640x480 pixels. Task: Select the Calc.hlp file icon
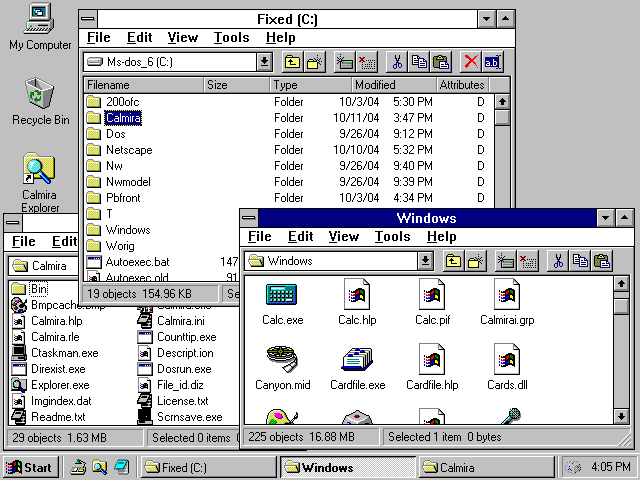tap(357, 302)
